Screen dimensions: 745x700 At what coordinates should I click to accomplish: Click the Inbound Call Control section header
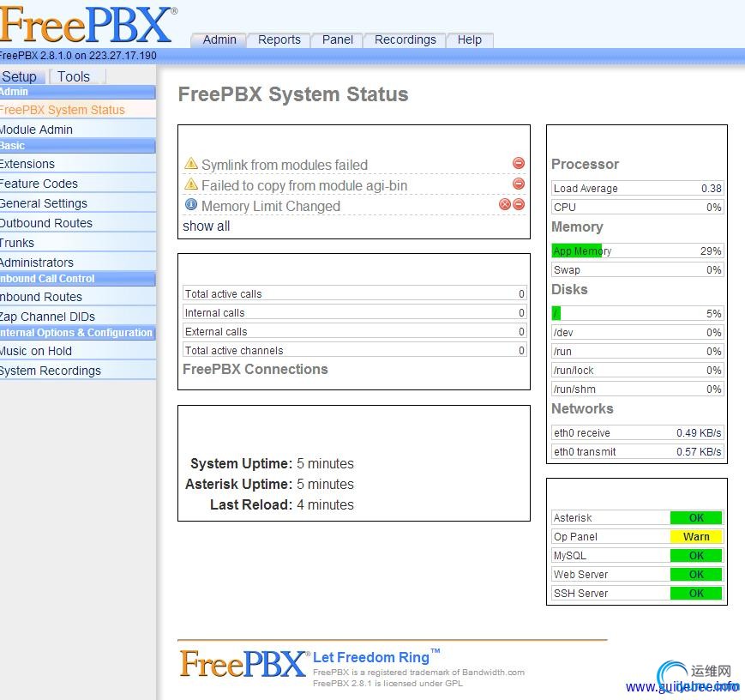point(78,279)
